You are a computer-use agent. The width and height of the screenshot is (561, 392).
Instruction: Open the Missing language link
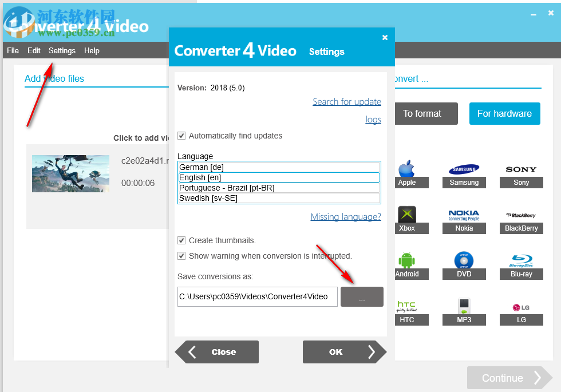click(346, 216)
